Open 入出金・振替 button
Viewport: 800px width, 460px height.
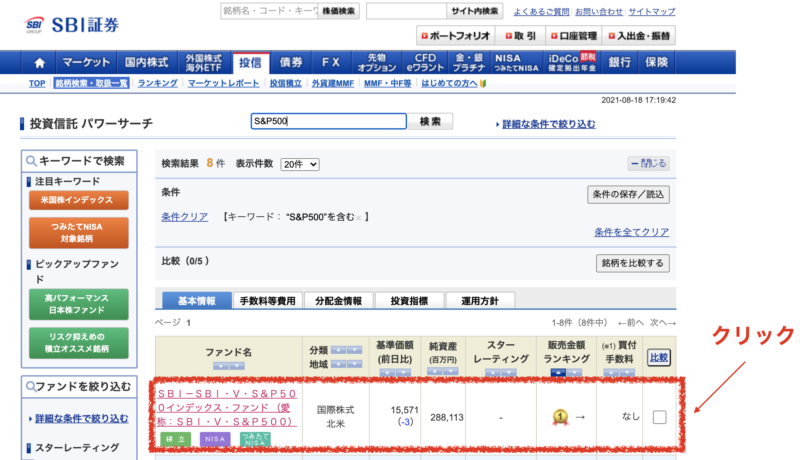click(x=639, y=36)
